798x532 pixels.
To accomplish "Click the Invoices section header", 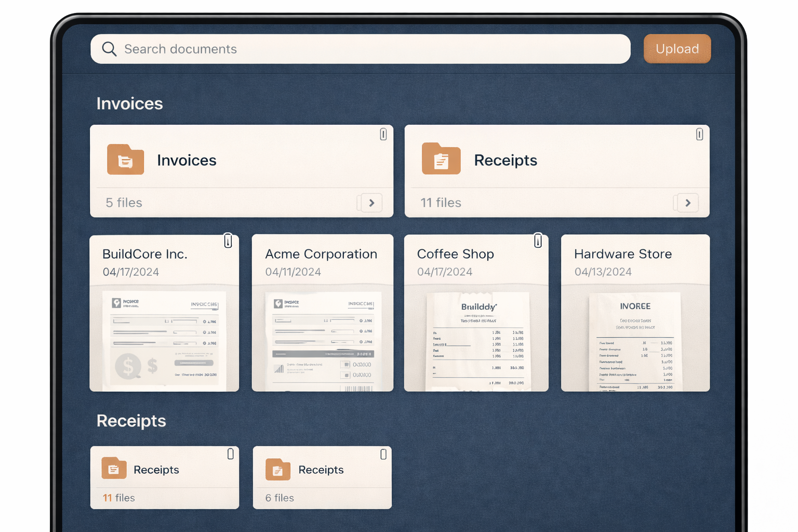I will 129,103.
